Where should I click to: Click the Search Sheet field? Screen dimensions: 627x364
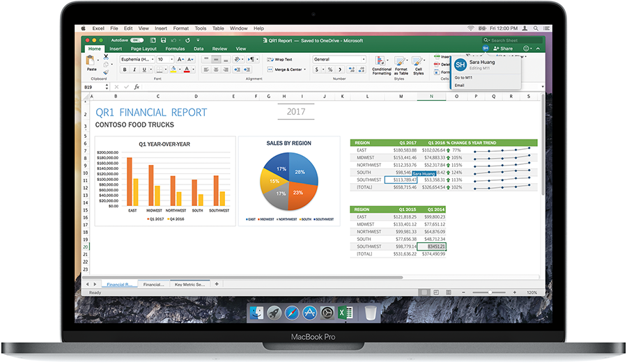tap(512, 40)
